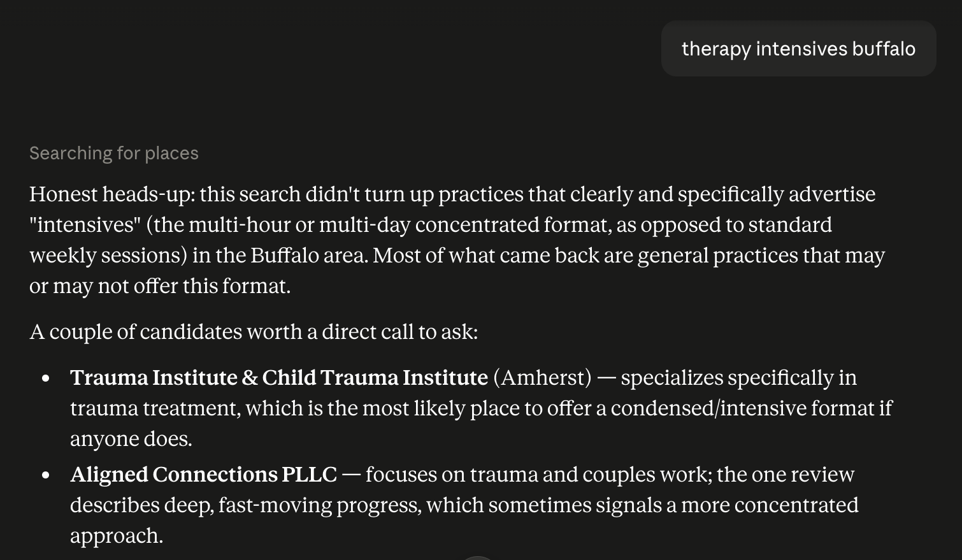Click the bullet point before Aligned Connections

(x=45, y=475)
